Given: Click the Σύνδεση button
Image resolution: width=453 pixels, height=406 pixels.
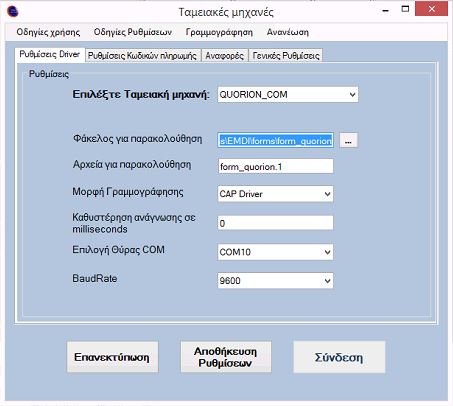Looking at the screenshot, I should pos(339,357).
